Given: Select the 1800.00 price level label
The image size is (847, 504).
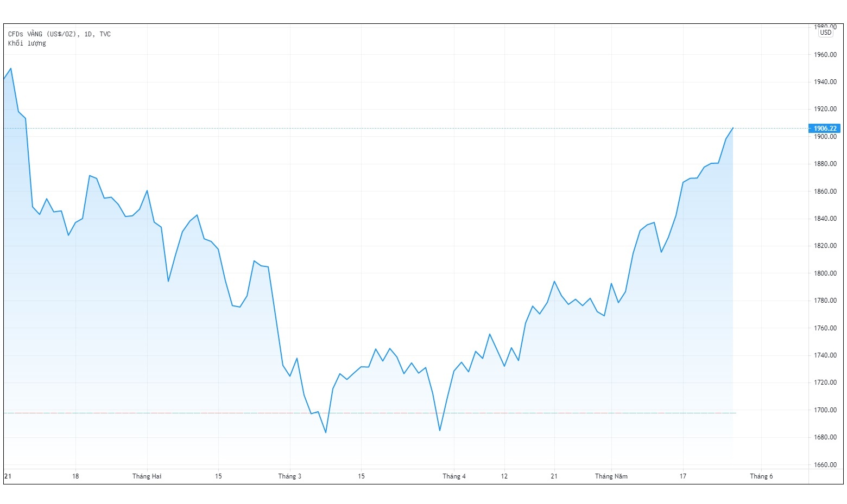Looking at the screenshot, I should pos(825,273).
